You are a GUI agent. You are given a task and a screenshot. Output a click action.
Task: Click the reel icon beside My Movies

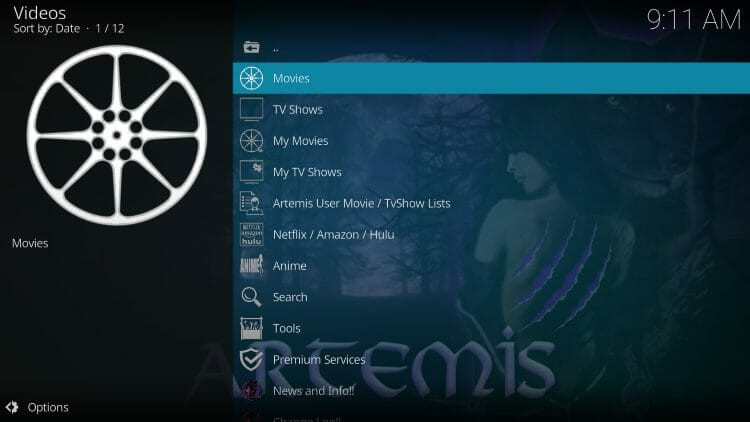tap(251, 141)
